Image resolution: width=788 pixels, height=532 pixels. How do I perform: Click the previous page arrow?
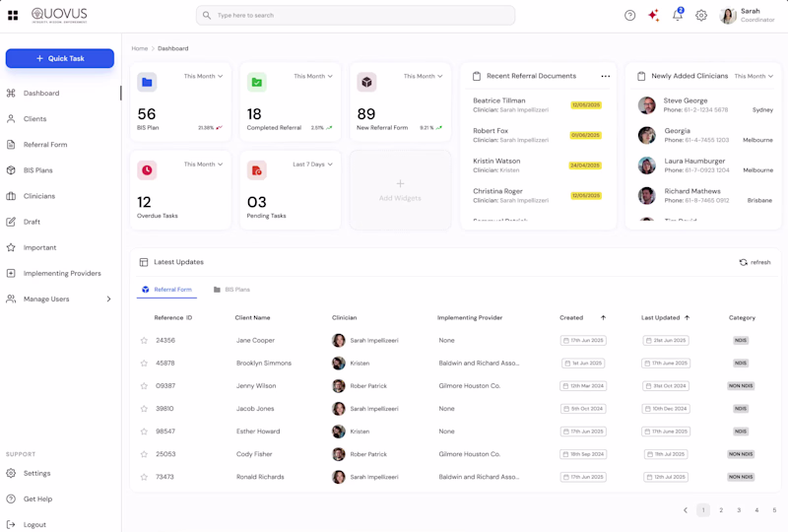[x=686, y=510]
